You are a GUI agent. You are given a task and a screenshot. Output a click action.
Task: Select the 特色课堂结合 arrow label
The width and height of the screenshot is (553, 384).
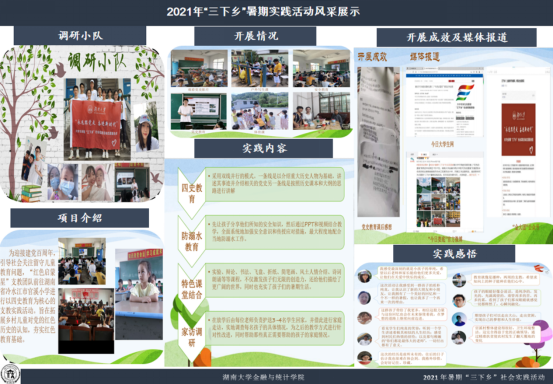coord(192,289)
